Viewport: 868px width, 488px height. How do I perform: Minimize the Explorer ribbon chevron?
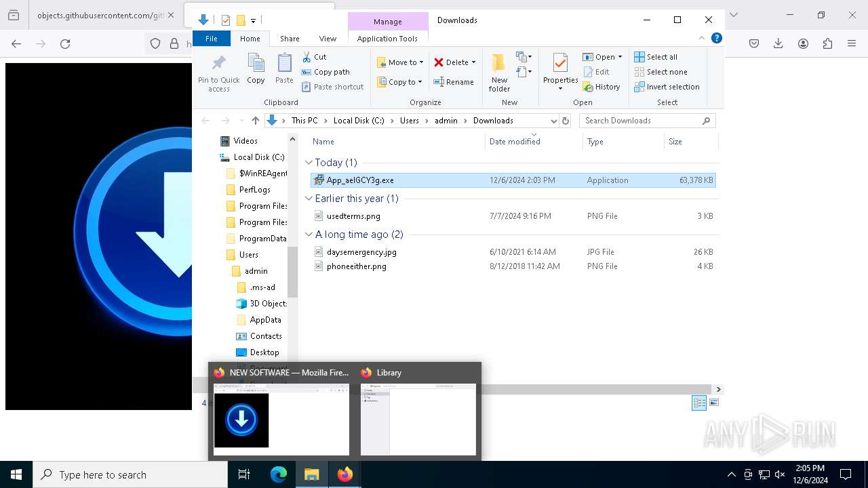[702, 39]
